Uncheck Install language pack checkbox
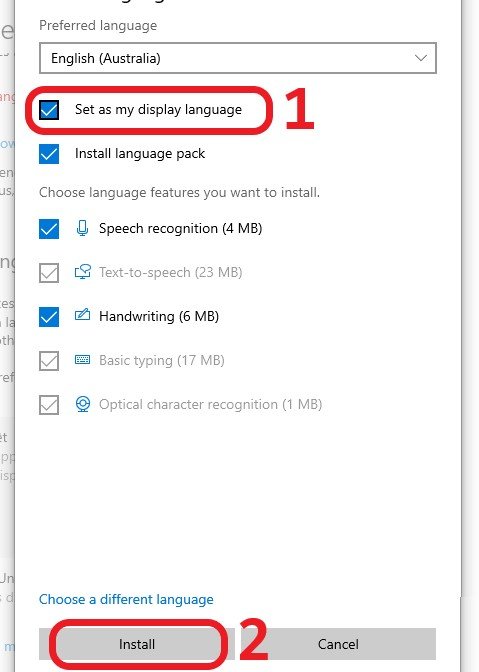The height and width of the screenshot is (672, 479). tap(49, 154)
